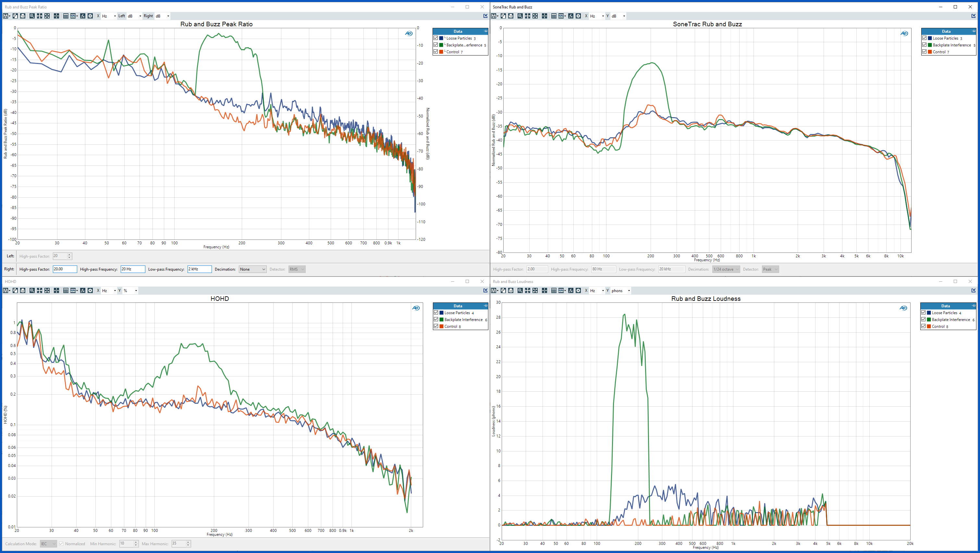Viewport: 980px width, 553px height.
Task: Click the cursor crosshair icon in the Loudness toolbar
Action: pos(545,290)
